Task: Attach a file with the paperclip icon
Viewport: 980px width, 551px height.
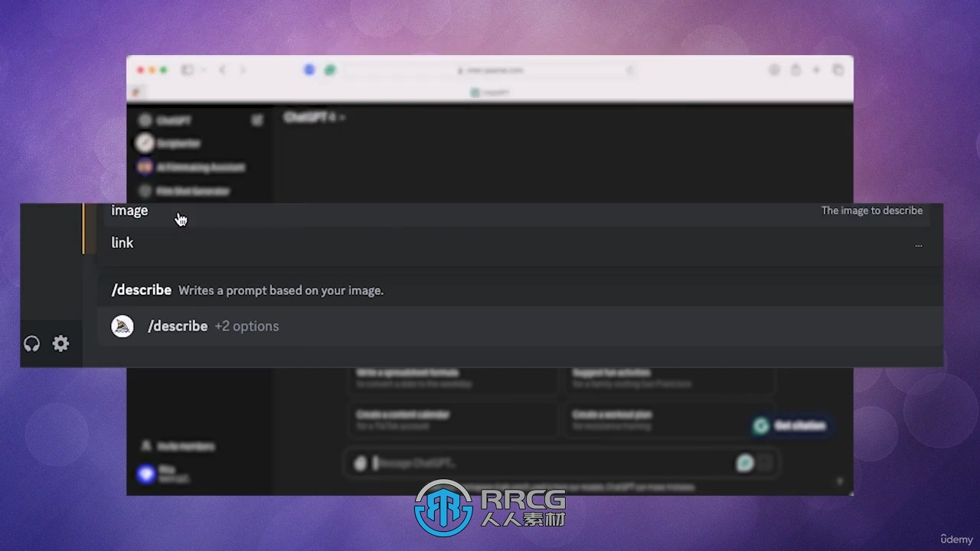Action: point(361,462)
